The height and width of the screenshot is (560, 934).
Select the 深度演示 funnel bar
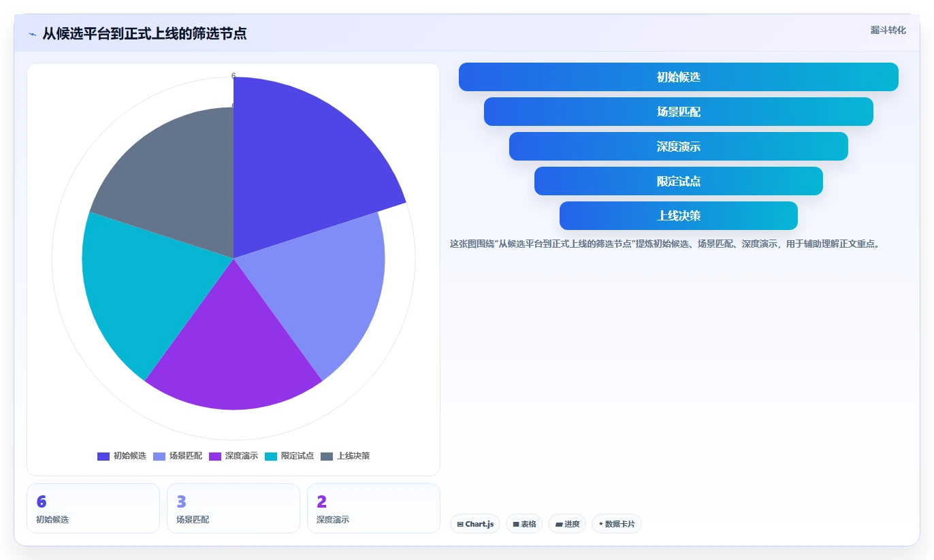pos(679,146)
